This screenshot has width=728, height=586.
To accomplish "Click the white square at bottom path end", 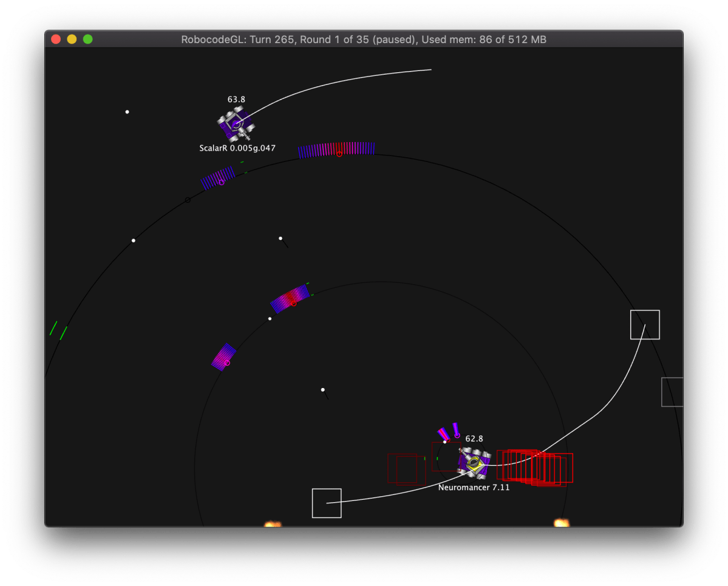I will pyautogui.click(x=327, y=503).
